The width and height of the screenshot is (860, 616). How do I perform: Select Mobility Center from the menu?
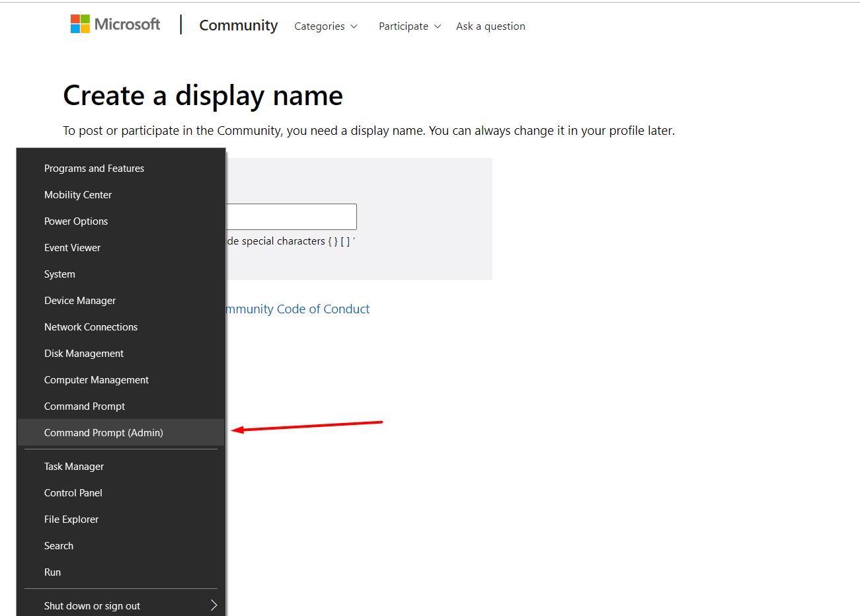coord(77,194)
